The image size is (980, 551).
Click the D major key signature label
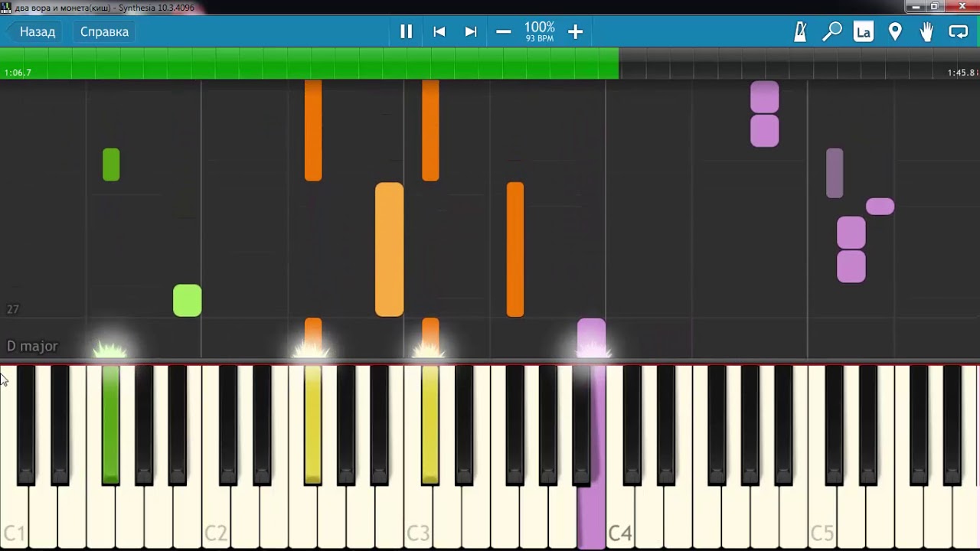(x=32, y=346)
